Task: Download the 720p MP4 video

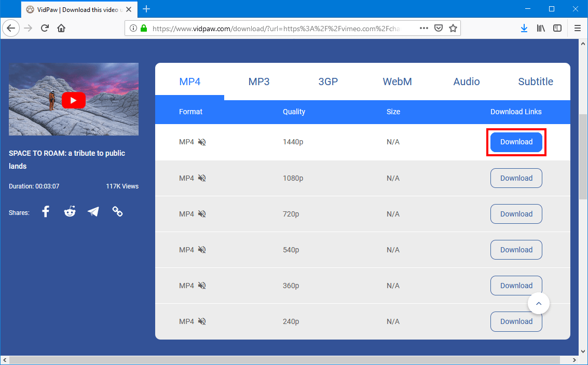Action: tap(516, 214)
